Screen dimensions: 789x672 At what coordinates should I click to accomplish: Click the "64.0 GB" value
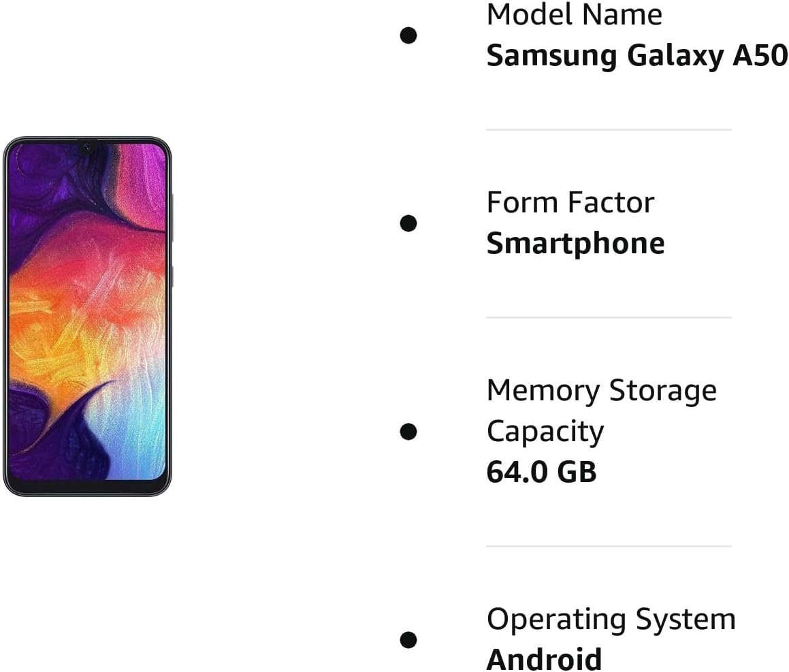click(541, 472)
